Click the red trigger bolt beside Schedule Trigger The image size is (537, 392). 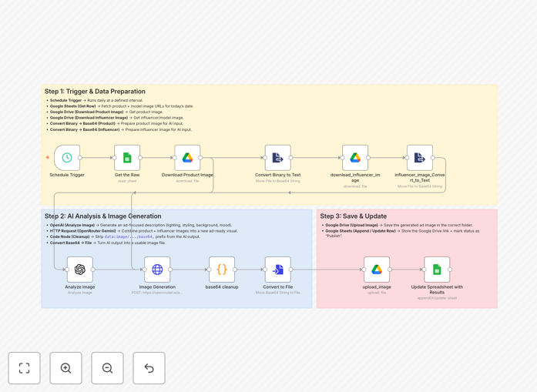click(48, 157)
